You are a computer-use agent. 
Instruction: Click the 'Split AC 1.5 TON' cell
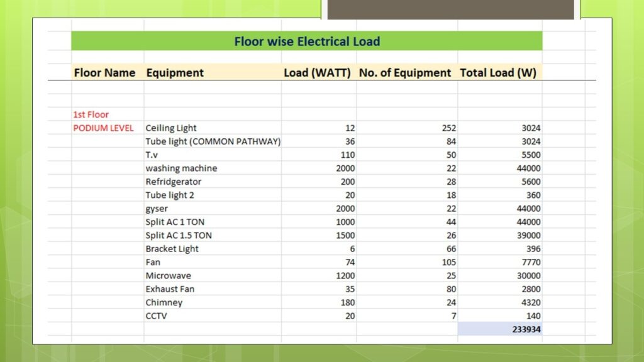pos(180,235)
